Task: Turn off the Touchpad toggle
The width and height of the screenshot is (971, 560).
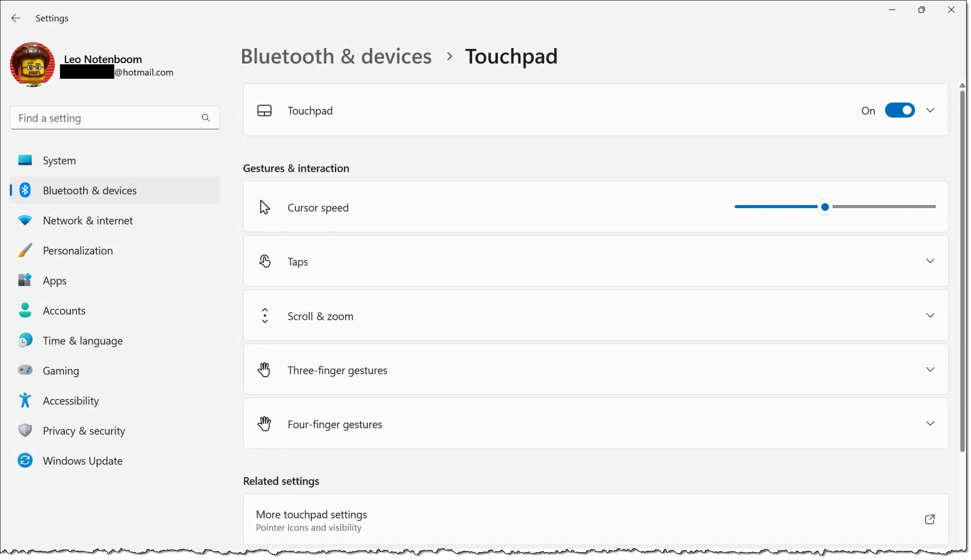Action: tap(900, 110)
